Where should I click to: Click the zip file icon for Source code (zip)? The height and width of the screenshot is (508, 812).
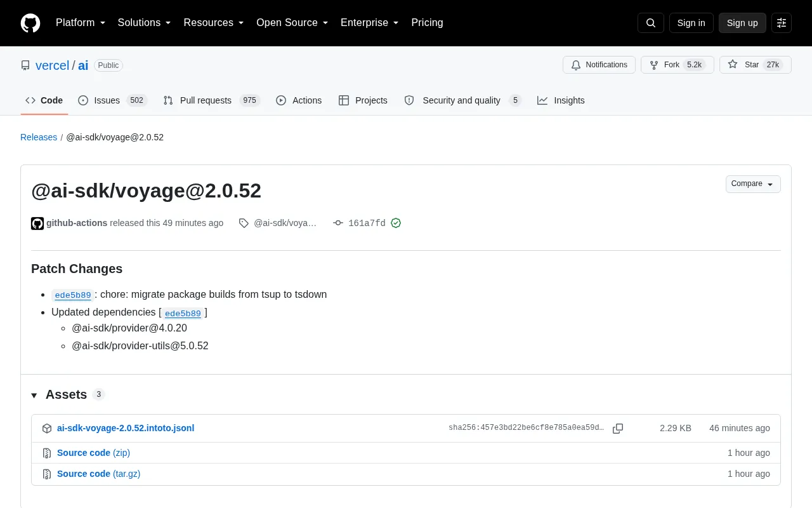point(47,453)
